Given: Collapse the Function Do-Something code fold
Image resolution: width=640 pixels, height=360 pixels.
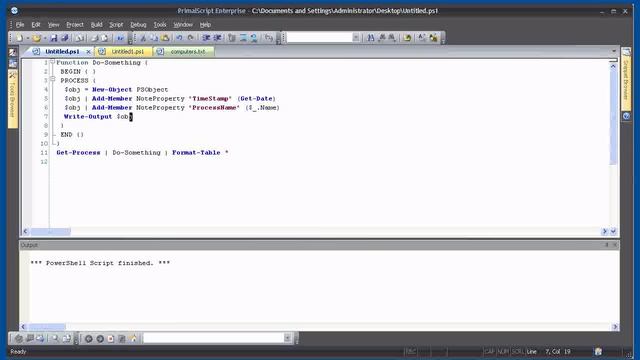Looking at the screenshot, I should click(x=52, y=62).
